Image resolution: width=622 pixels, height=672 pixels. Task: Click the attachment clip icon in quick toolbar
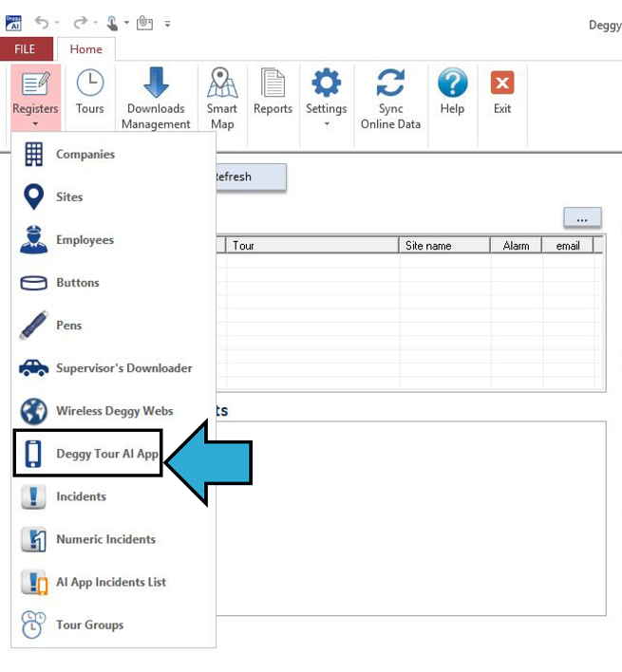(x=144, y=23)
